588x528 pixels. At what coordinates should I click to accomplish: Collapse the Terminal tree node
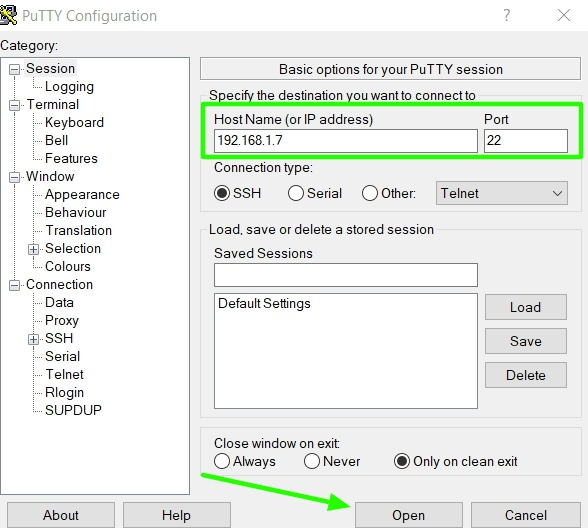pos(14,105)
